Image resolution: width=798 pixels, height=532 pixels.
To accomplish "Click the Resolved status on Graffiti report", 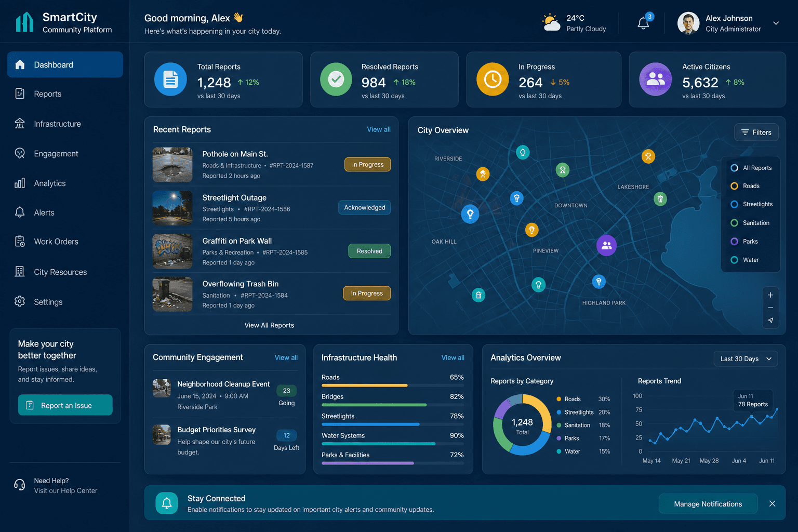I will (x=369, y=251).
